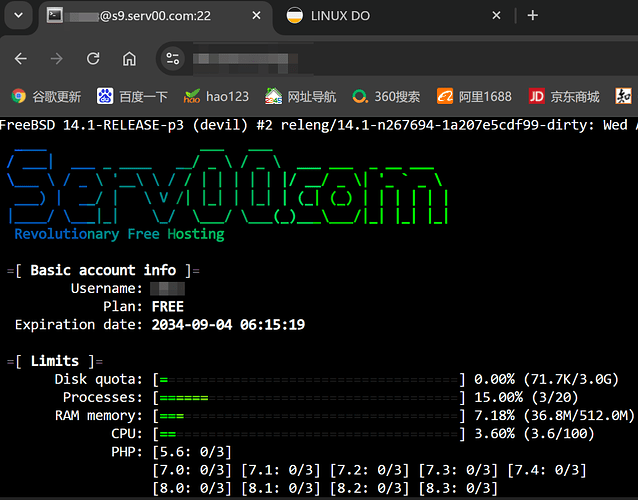Select the s9.serv00.com:22 terminal tab
The height and width of the screenshot is (500, 638).
click(150, 16)
